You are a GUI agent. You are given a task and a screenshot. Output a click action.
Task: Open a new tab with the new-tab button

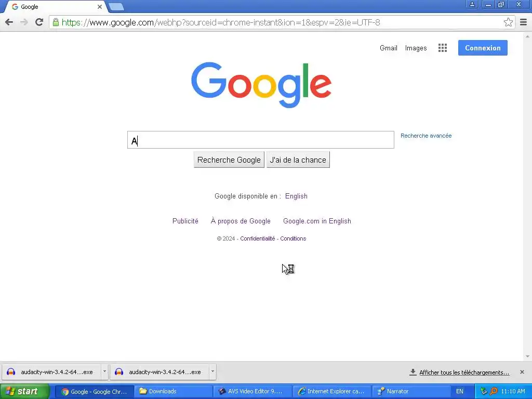[117, 7]
